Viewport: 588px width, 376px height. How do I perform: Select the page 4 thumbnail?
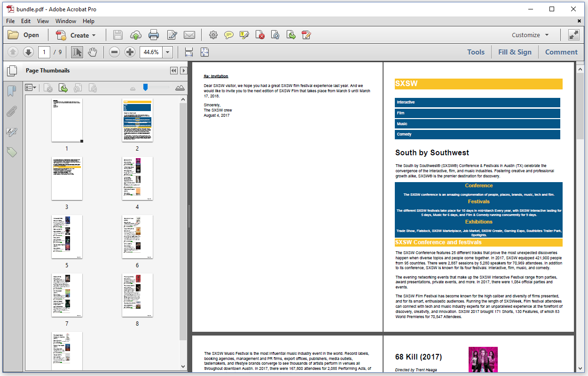tap(137, 178)
